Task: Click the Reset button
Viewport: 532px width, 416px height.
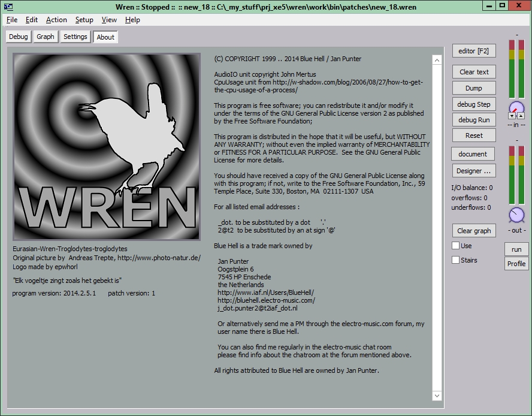Action: 474,135
